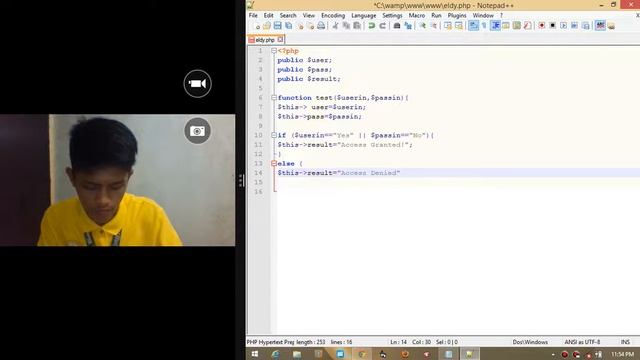Click the webcam preview of the person
The width and height of the screenshot is (640, 360).
pyautogui.click(x=118, y=180)
